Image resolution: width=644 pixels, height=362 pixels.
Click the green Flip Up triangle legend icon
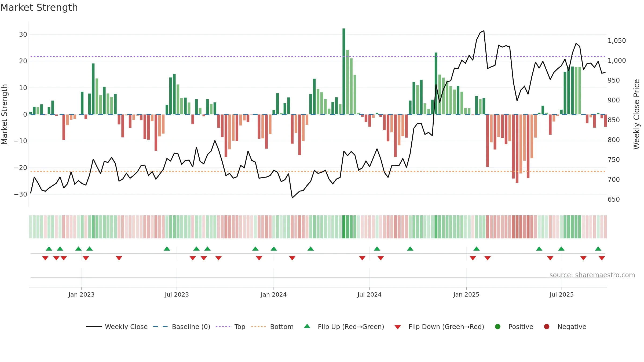coord(307,326)
